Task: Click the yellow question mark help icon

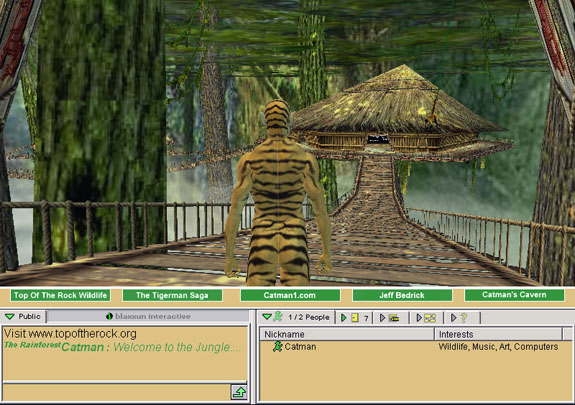Action: pyautogui.click(x=464, y=318)
